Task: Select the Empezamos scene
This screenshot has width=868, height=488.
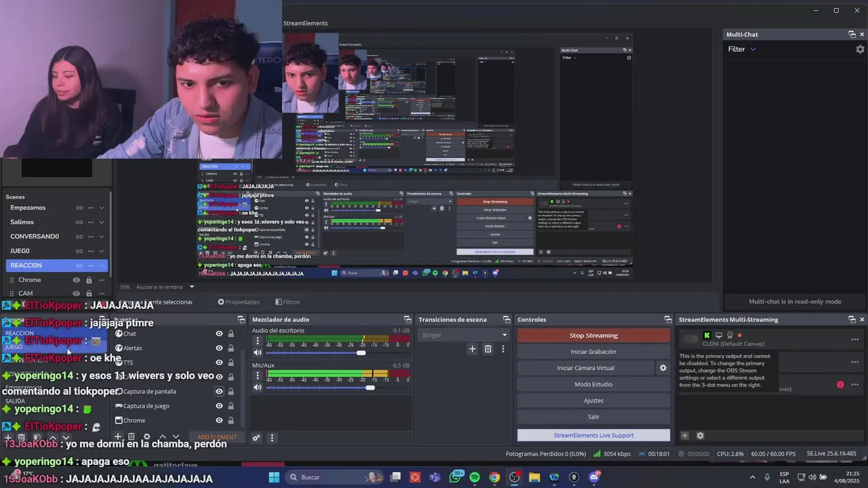Action: point(28,207)
